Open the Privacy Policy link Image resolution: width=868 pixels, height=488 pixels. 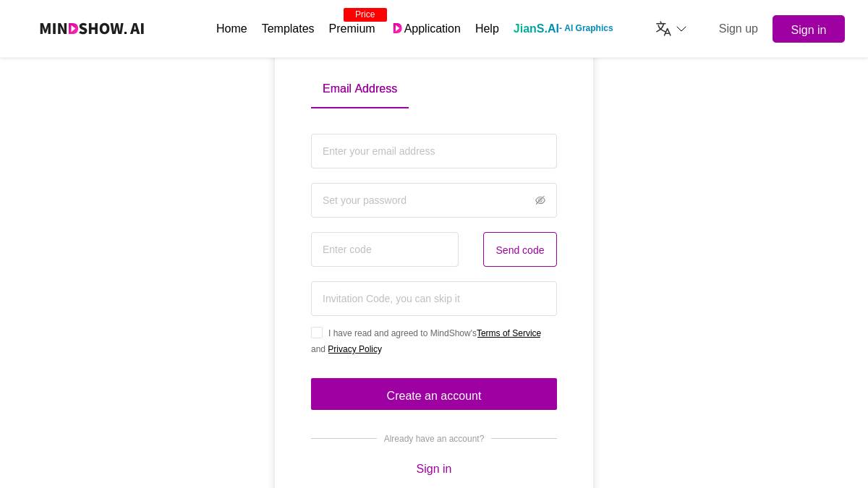pos(354,349)
